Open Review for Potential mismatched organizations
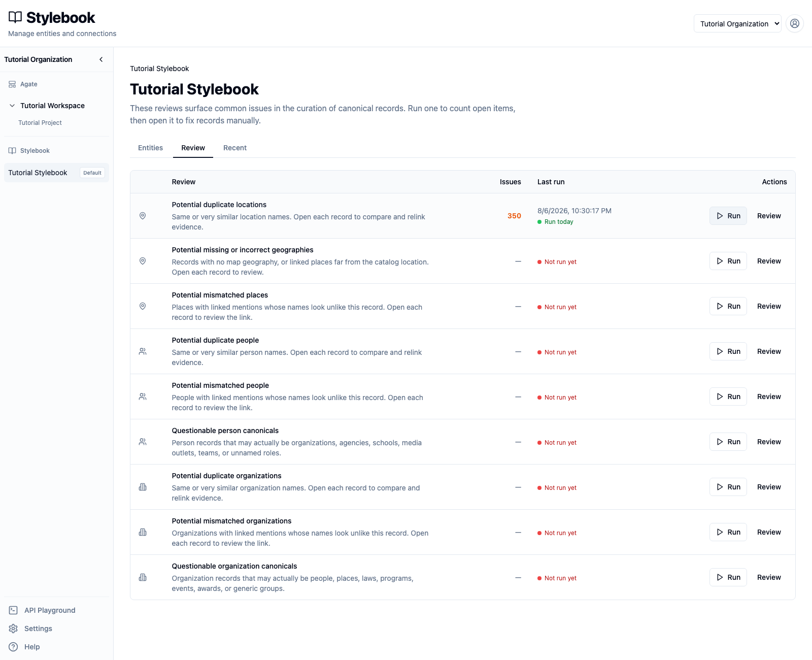 click(769, 532)
